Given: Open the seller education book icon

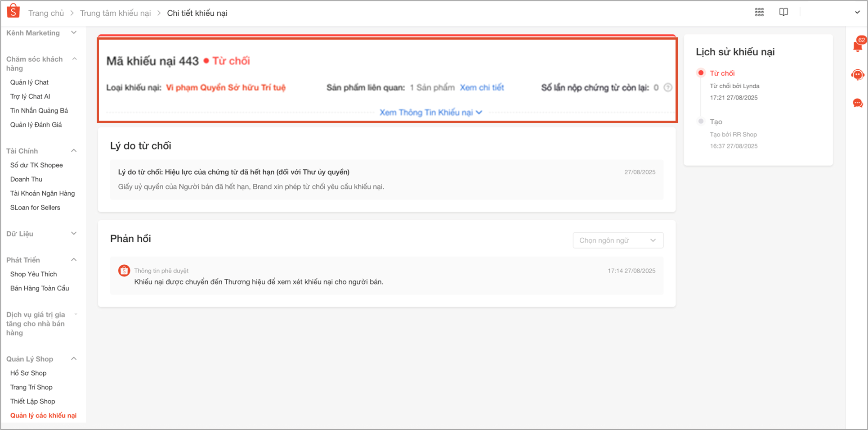Looking at the screenshot, I should [783, 12].
